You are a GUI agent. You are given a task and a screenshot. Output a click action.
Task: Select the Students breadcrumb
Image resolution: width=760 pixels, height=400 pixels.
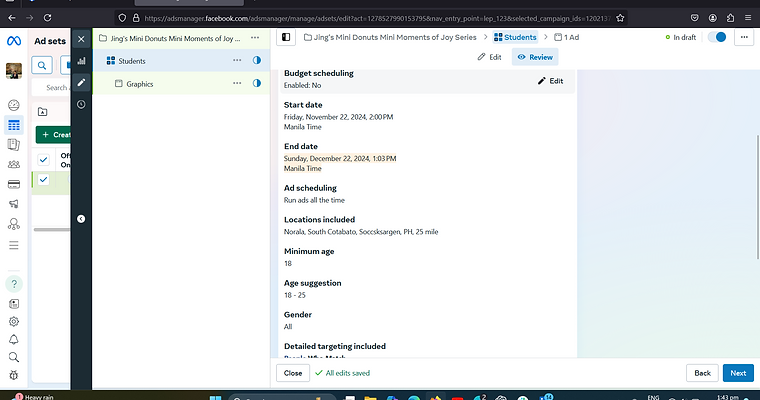pos(515,37)
